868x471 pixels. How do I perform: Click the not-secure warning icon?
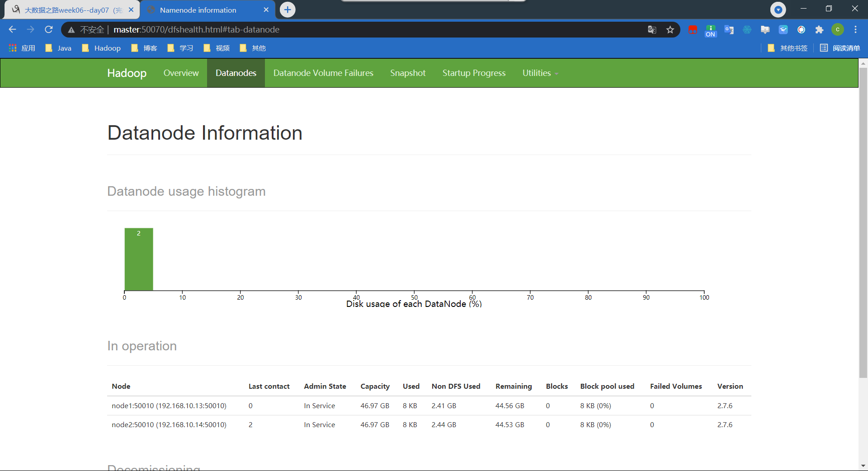tap(71, 30)
